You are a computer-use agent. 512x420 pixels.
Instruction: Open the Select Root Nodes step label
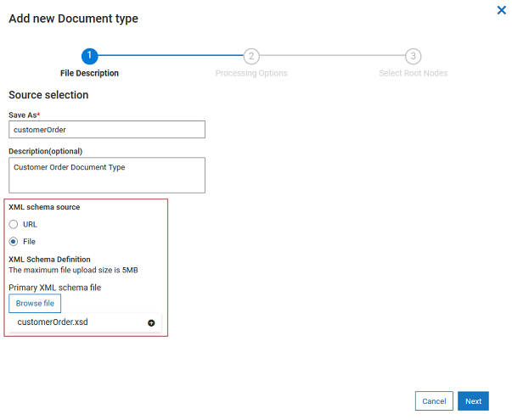[x=413, y=74]
